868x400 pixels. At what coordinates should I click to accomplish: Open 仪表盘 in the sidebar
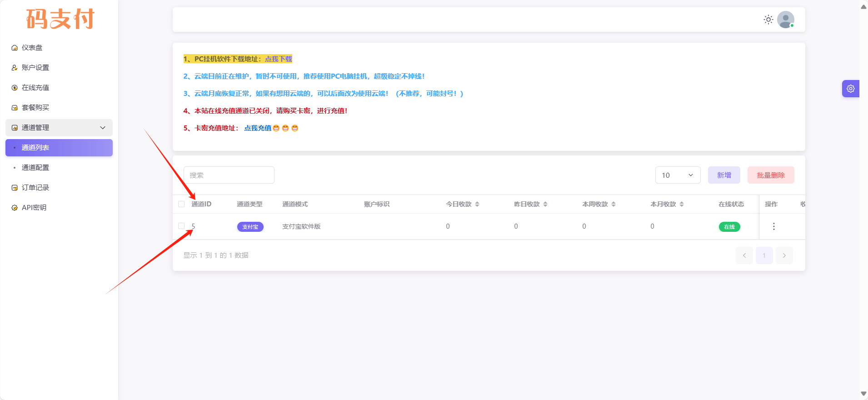pyautogui.click(x=32, y=48)
